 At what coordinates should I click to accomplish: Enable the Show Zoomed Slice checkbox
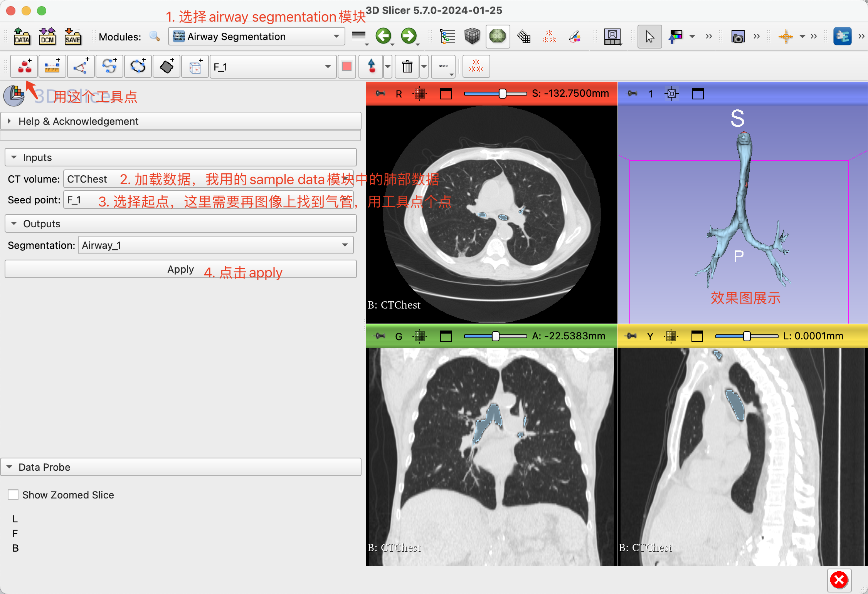coord(13,495)
